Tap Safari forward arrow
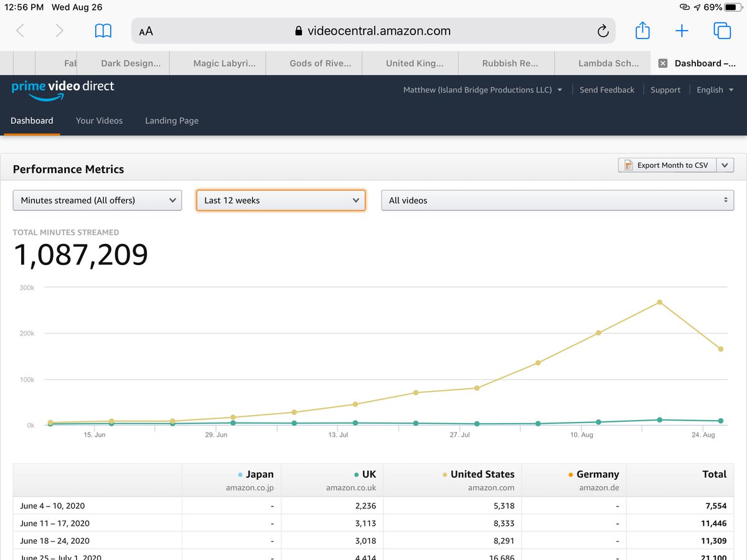This screenshot has width=747, height=560. (x=59, y=31)
